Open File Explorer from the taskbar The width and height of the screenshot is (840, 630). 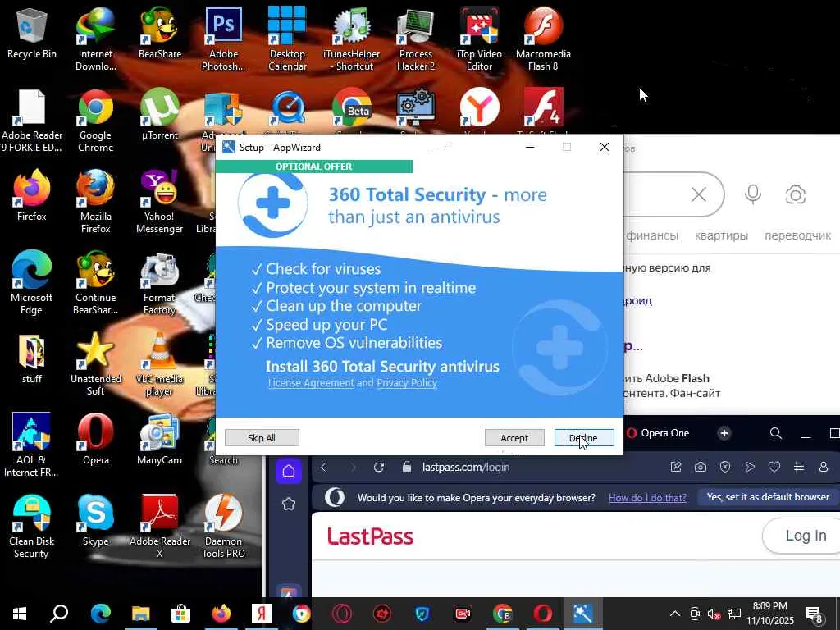pos(140,614)
